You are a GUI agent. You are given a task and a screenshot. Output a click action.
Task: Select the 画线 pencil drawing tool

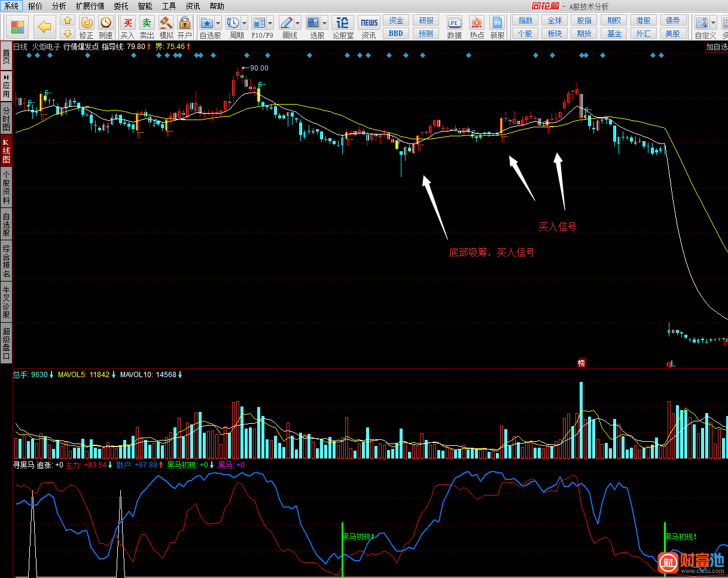pyautogui.click(x=286, y=22)
